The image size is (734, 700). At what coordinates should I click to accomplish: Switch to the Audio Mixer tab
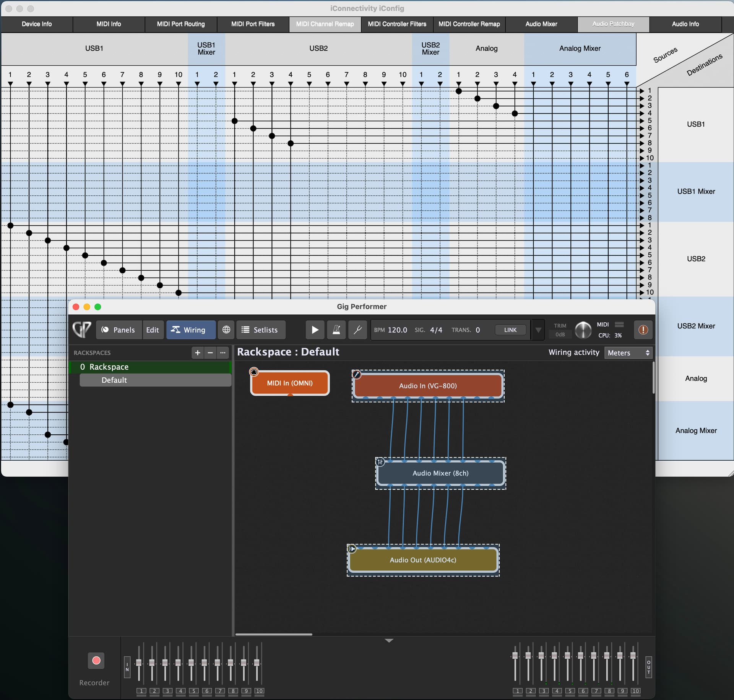[541, 24]
